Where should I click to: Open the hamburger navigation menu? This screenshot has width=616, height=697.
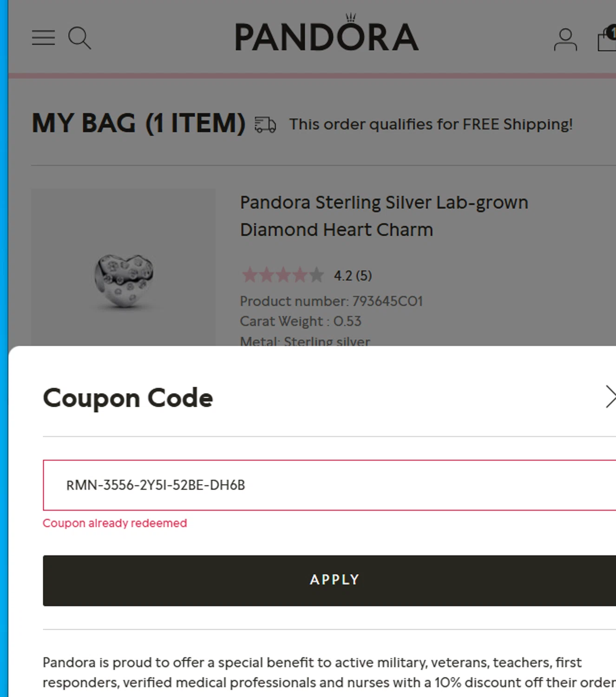point(43,38)
